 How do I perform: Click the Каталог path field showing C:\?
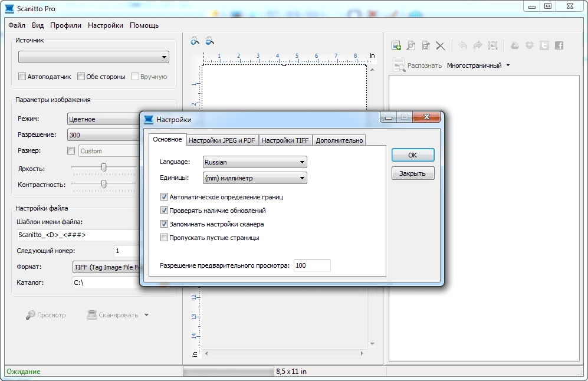coord(106,283)
